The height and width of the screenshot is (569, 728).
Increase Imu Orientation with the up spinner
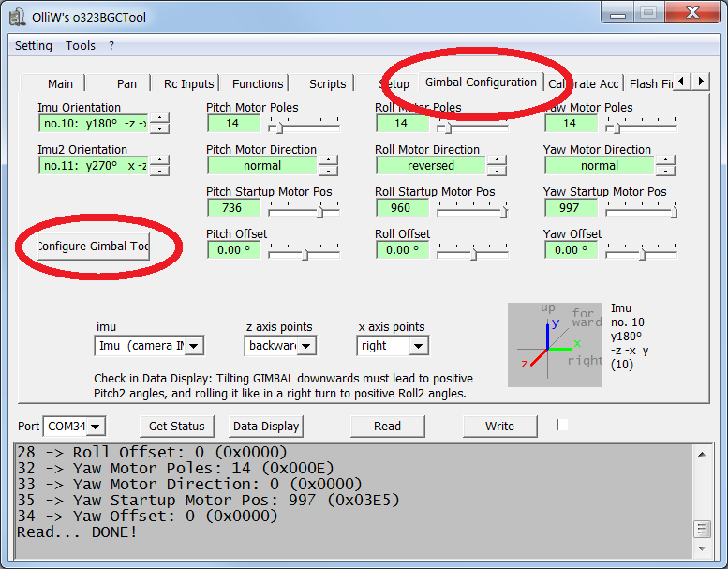(161, 118)
